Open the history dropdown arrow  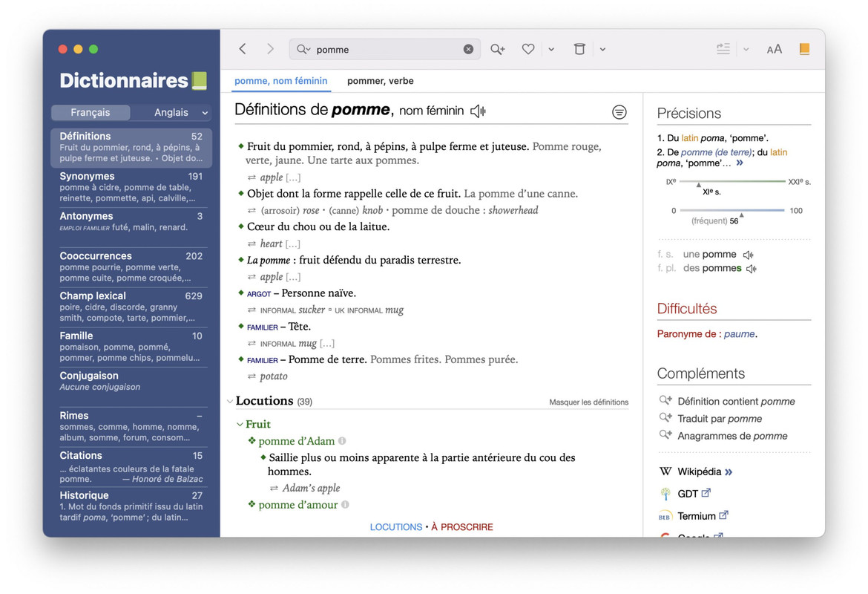[603, 49]
